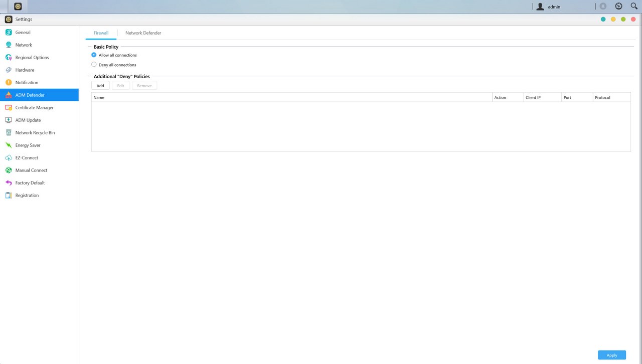The height and width of the screenshot is (364, 642).
Task: Open the search magnifier in the top bar
Action: pyautogui.click(x=634, y=6)
